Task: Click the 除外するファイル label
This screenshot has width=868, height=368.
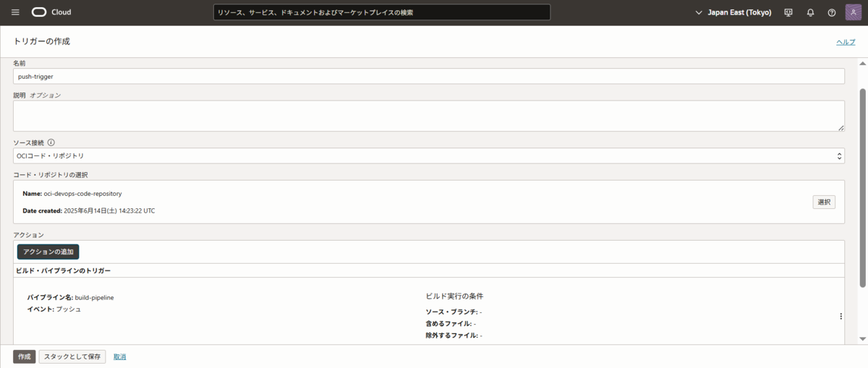Action: pos(452,335)
